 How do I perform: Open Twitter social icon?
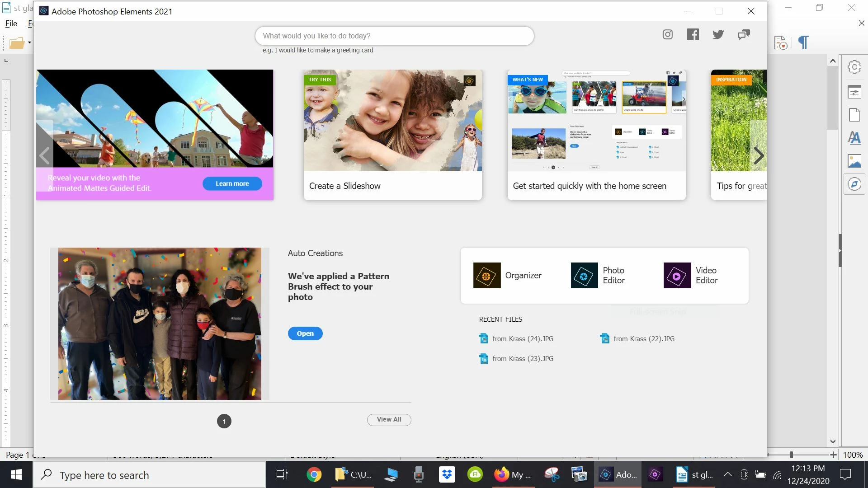718,35
